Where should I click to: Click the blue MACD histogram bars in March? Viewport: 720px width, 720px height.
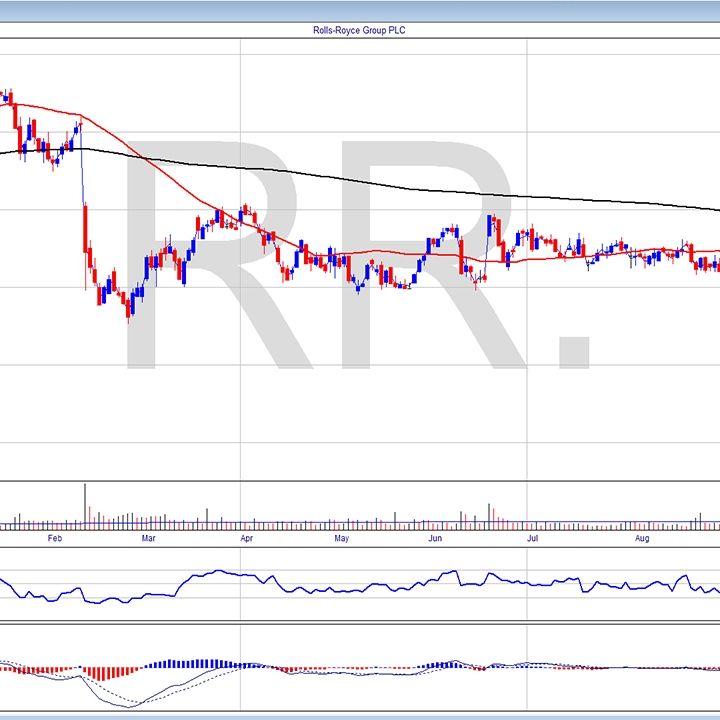185,663
